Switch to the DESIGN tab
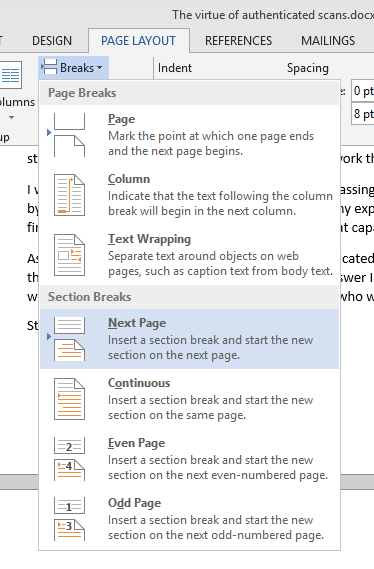 click(52, 41)
